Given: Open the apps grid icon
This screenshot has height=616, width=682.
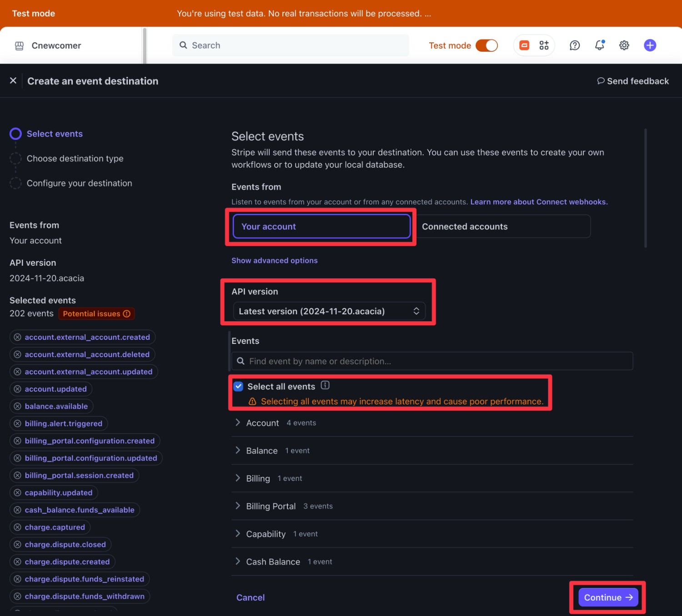Looking at the screenshot, I should point(544,45).
